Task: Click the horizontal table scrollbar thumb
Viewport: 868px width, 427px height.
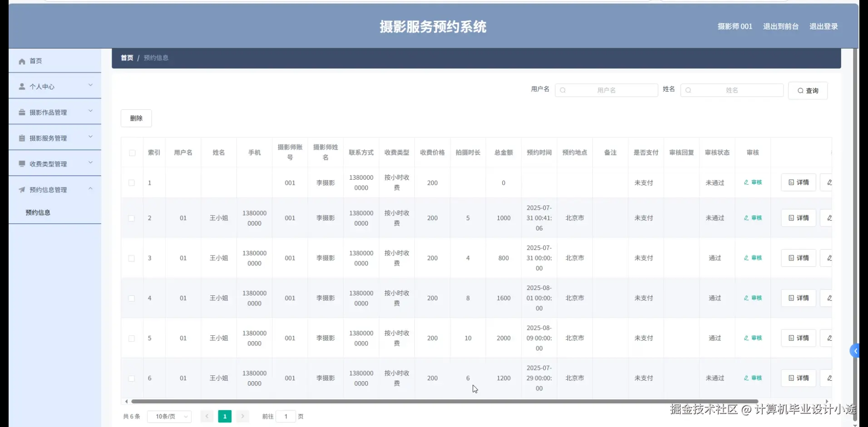Action: 445,402
